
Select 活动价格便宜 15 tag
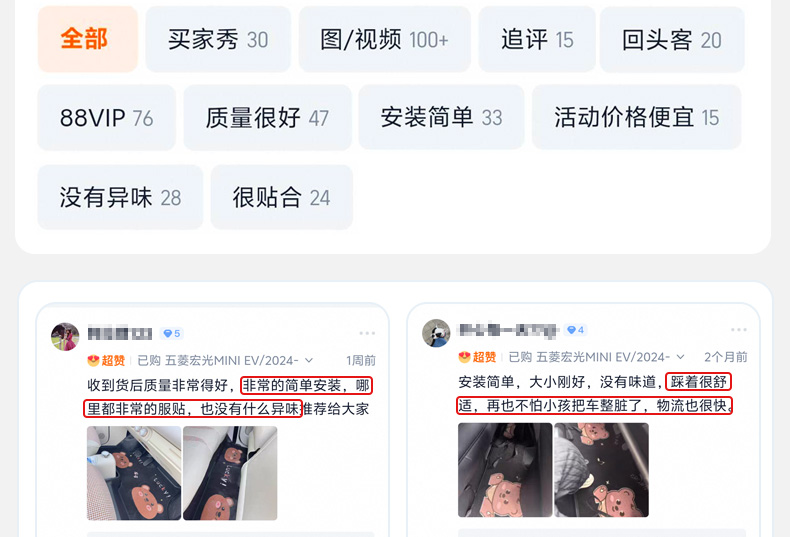(x=636, y=118)
